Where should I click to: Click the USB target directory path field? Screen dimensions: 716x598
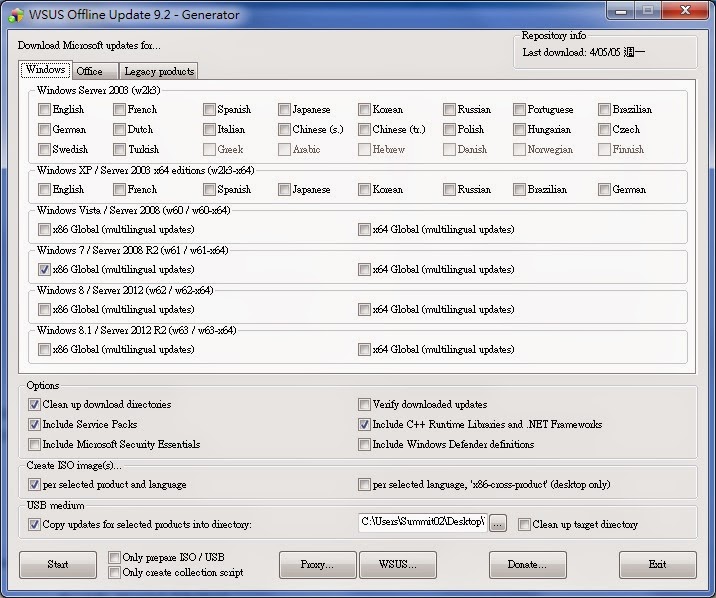422,522
